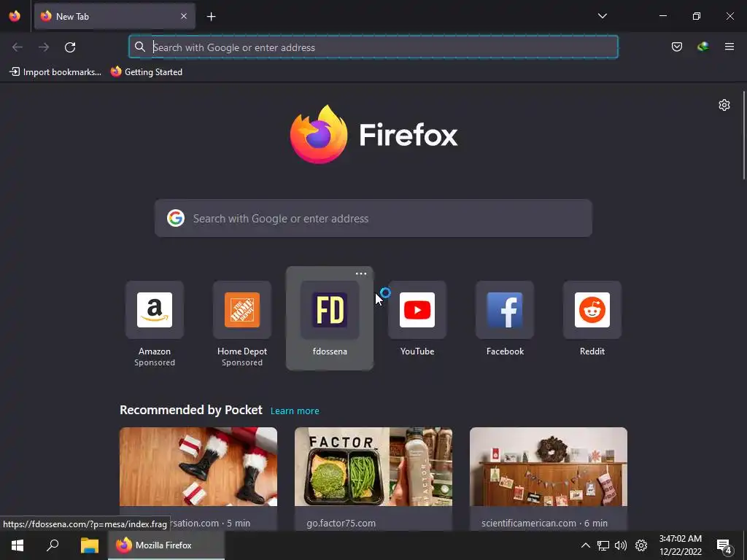Minimize the Firefox window

pyautogui.click(x=662, y=16)
